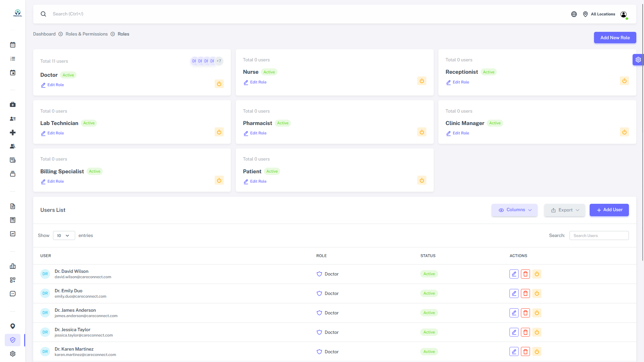Open the Show entries count dropdown
644x362 pixels.
64,236
